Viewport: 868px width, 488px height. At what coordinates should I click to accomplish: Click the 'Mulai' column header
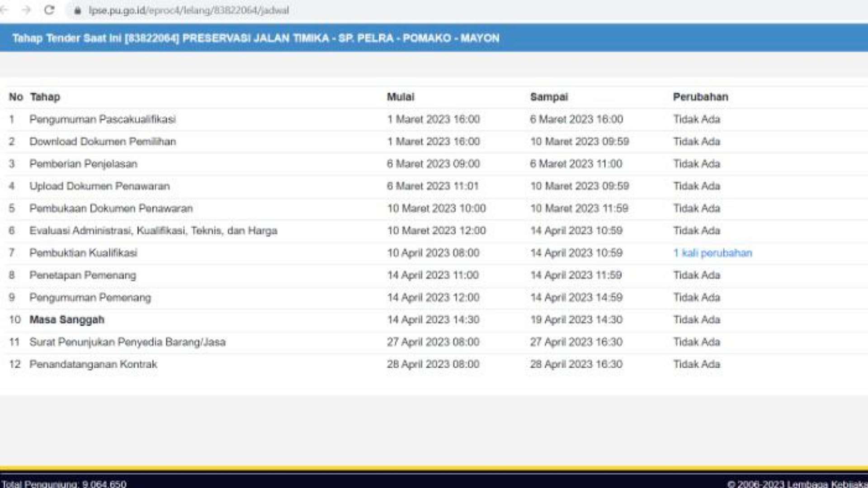(400, 97)
